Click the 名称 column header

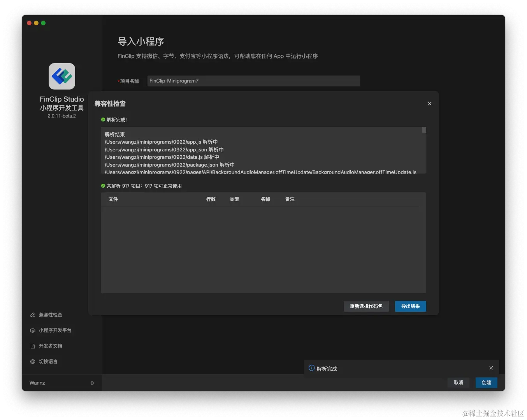point(265,199)
